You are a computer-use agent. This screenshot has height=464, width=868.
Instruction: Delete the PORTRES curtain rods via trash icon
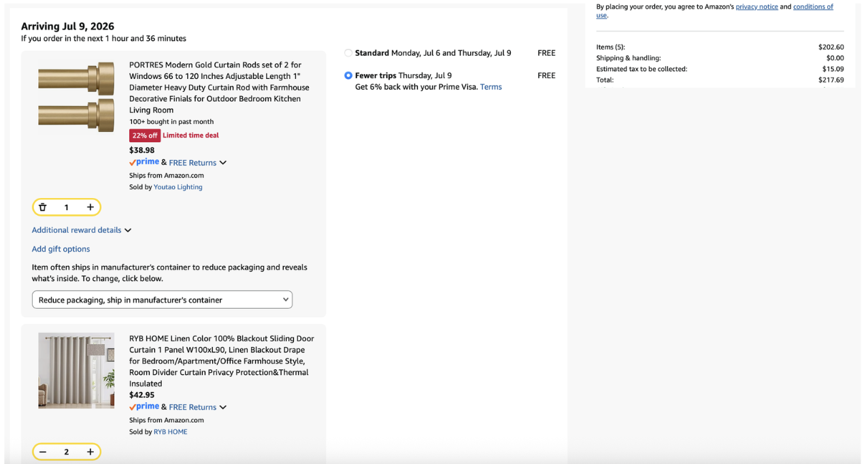pos(43,207)
